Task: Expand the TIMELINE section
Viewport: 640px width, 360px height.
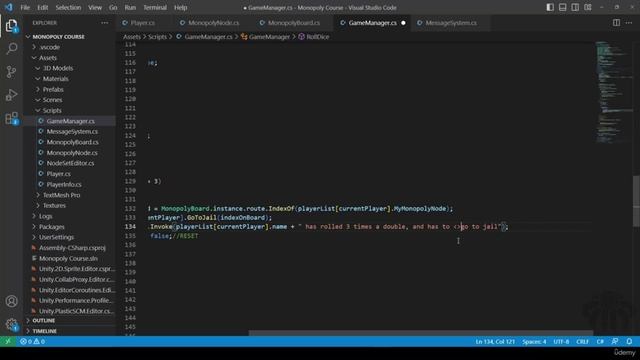Action: tap(44, 331)
